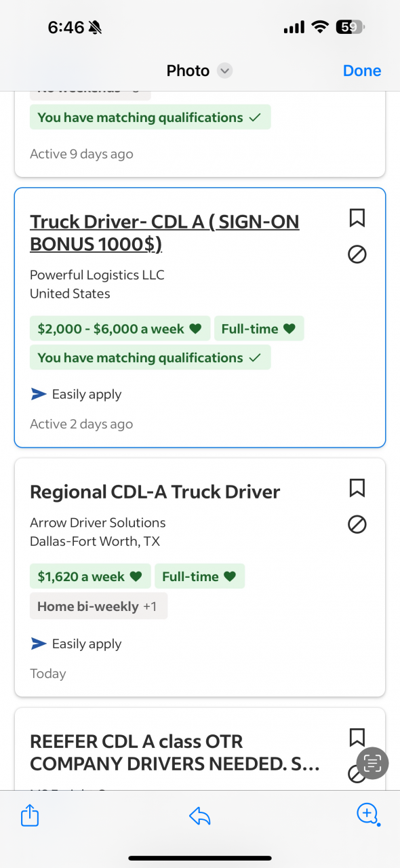Bookmark the REEFER CDL A class OTR job

[357, 737]
